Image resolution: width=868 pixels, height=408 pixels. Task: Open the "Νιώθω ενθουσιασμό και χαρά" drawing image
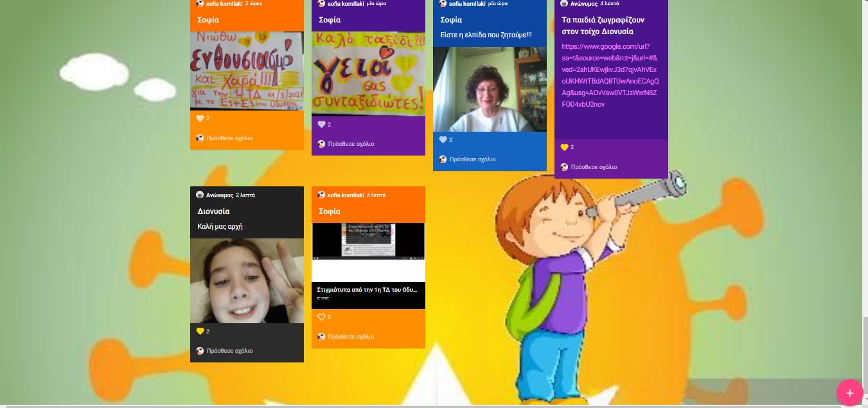pyautogui.click(x=247, y=71)
